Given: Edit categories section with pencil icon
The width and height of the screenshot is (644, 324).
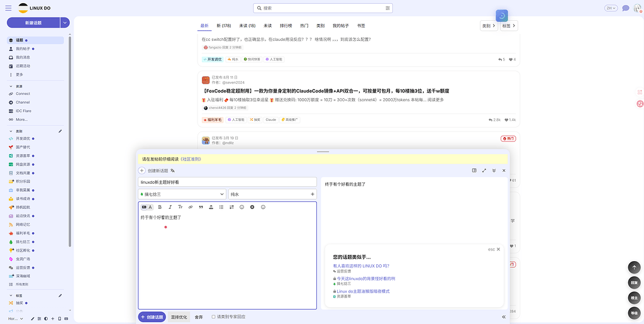Looking at the screenshot, I should (60, 131).
